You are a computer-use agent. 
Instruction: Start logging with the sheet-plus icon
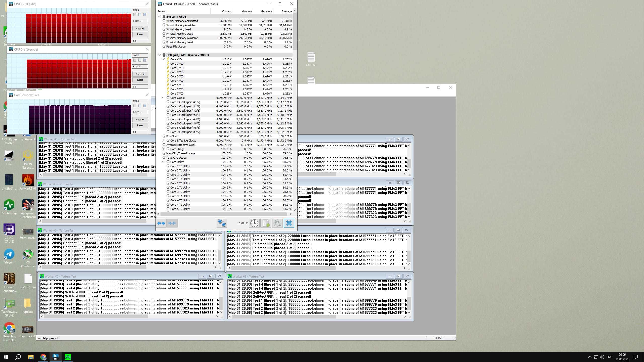(x=266, y=223)
